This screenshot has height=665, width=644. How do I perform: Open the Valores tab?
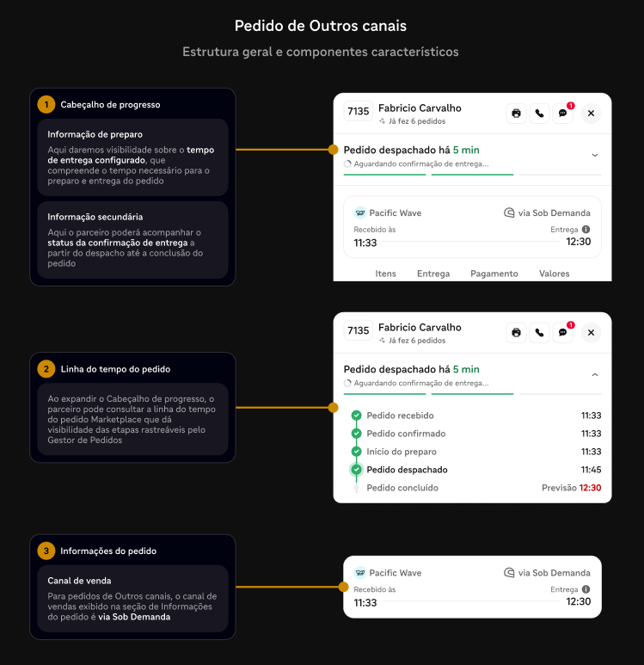click(554, 274)
